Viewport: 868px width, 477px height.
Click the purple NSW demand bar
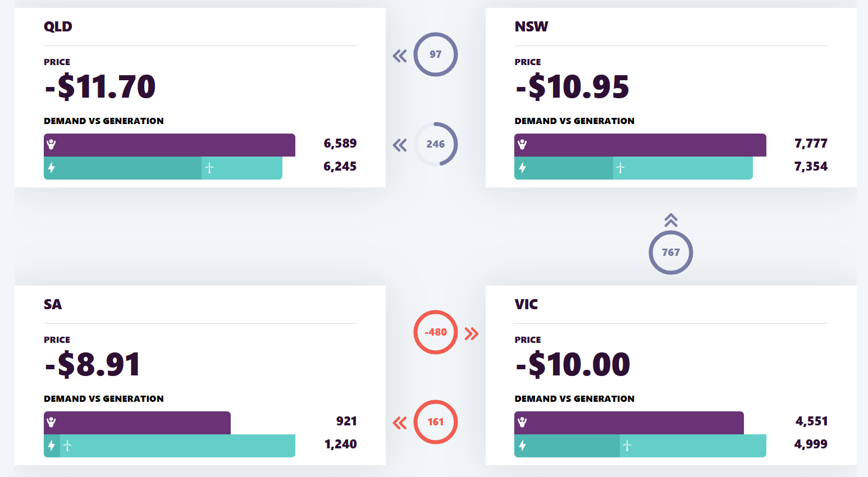pos(640,145)
